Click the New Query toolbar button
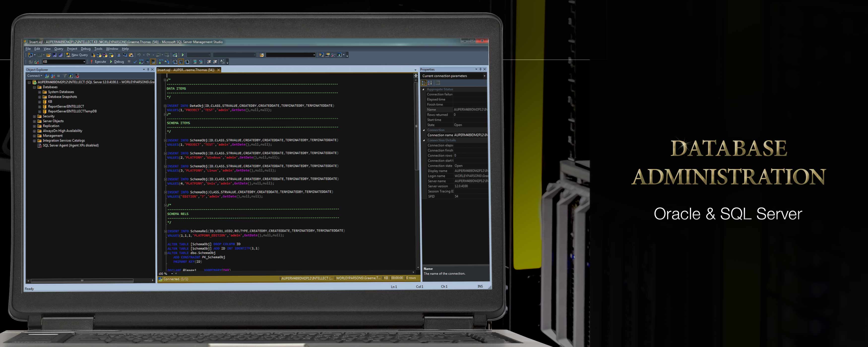Image resolution: width=868 pixels, height=347 pixels. [77, 55]
